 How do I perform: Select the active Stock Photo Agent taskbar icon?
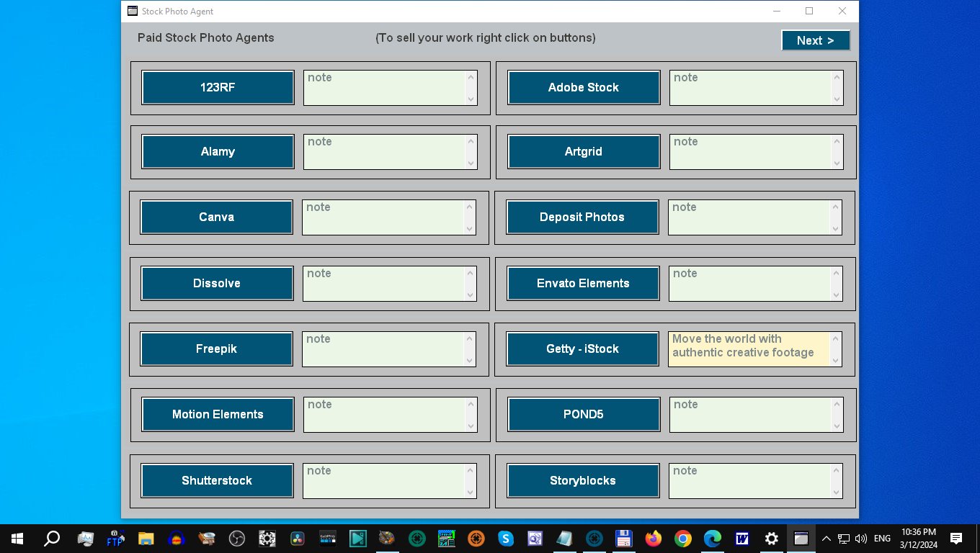coord(801,538)
